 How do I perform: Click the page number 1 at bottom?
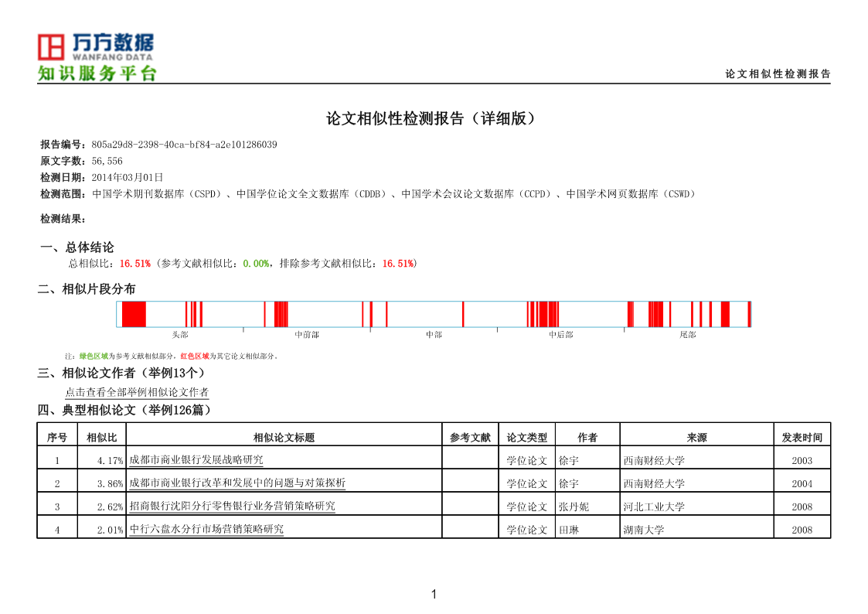434,594
